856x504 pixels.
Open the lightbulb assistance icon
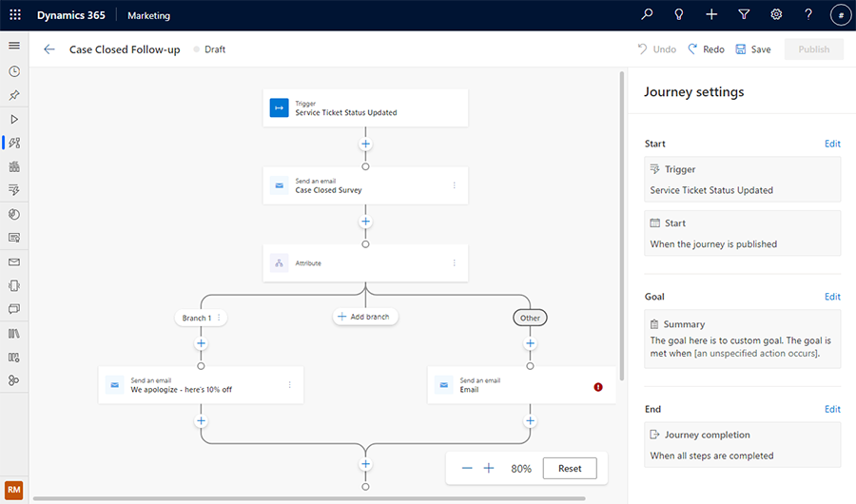coord(679,14)
